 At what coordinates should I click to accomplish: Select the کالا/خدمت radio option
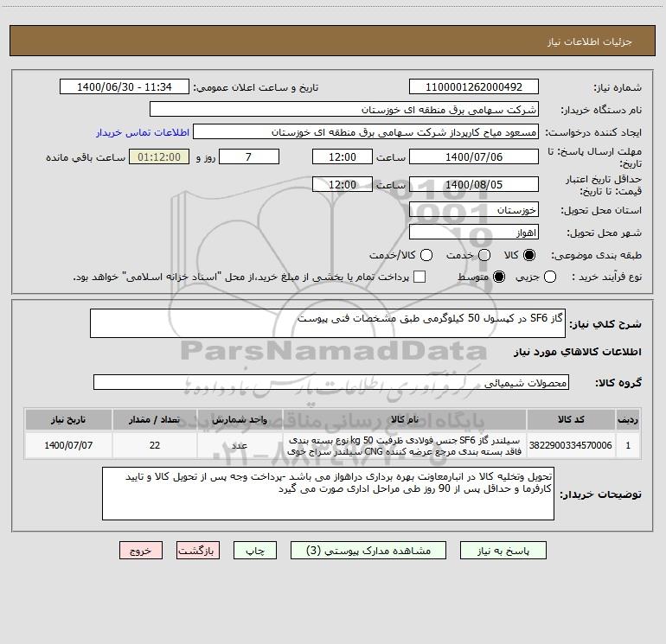[426, 255]
